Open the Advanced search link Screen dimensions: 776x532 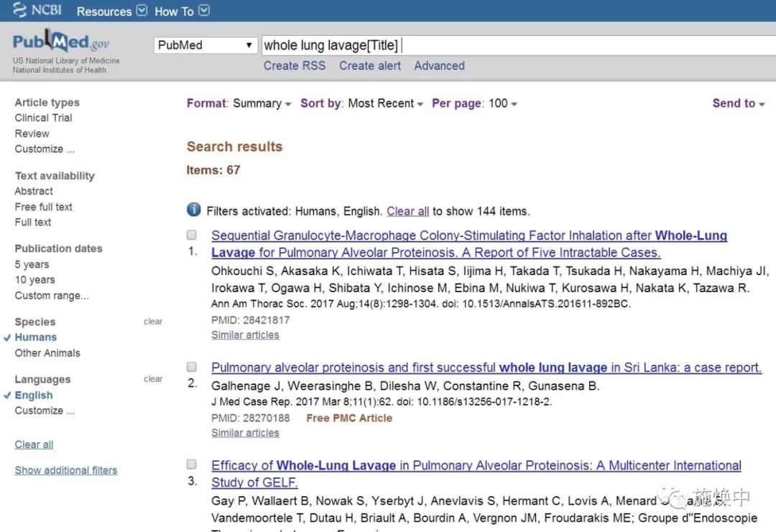point(439,65)
